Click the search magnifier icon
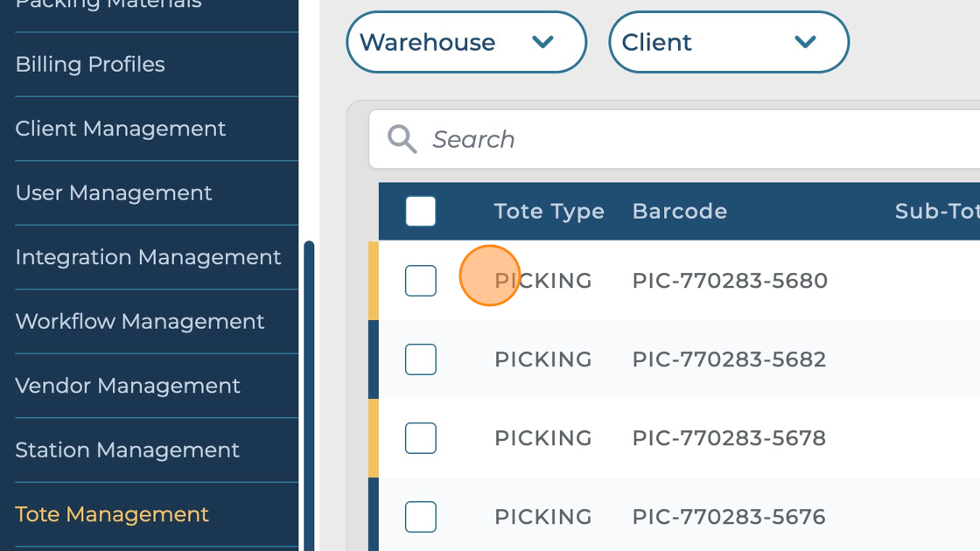980x551 pixels. pyautogui.click(x=402, y=139)
